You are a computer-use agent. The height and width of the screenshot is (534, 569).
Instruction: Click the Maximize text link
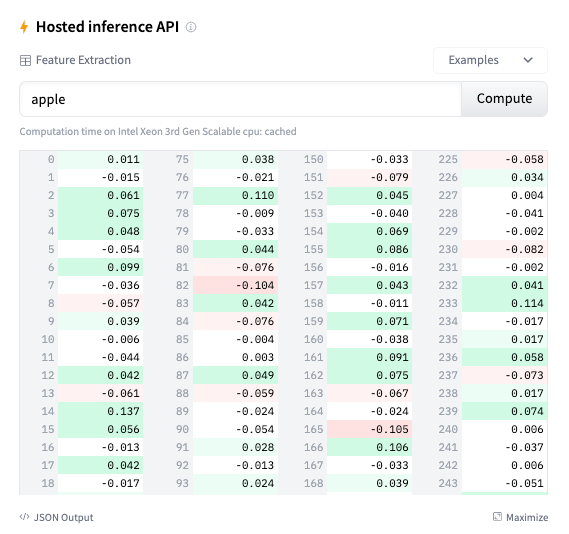527,517
